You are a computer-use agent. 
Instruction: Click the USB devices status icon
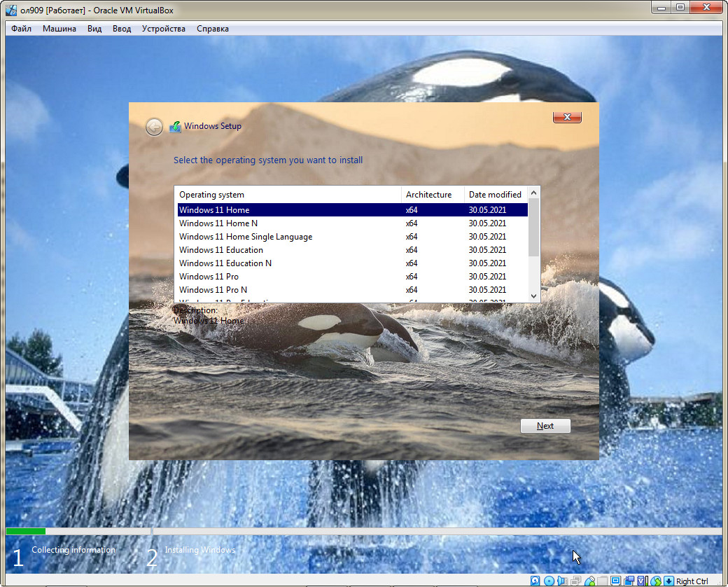click(589, 581)
